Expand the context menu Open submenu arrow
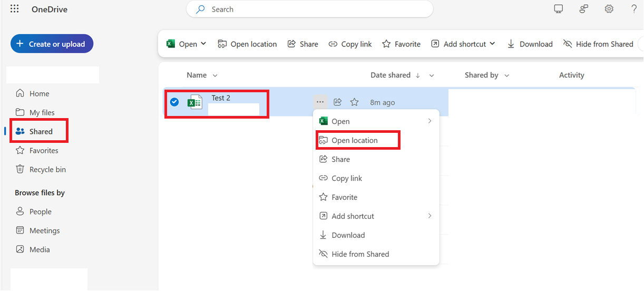 click(x=430, y=121)
